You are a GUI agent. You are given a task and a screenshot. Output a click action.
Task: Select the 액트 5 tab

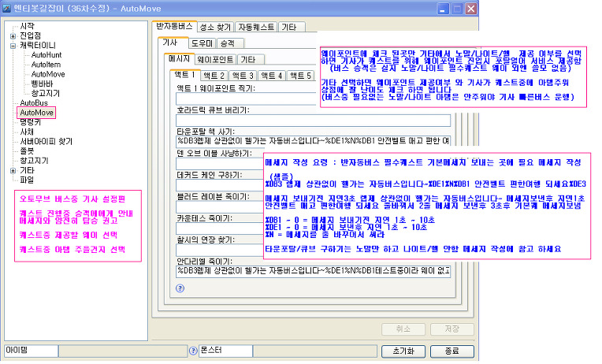(300, 76)
